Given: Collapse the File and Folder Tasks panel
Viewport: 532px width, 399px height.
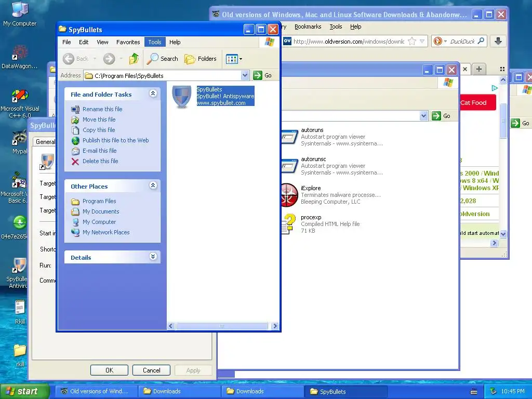Looking at the screenshot, I should tap(153, 94).
